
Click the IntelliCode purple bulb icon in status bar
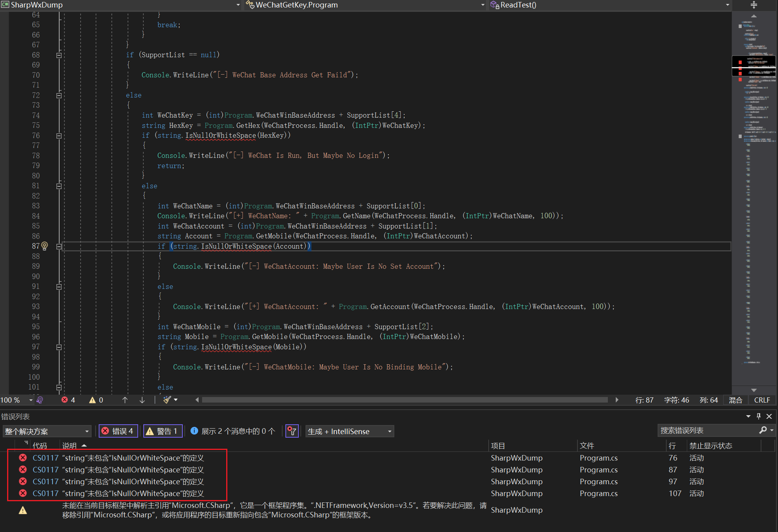coord(39,400)
